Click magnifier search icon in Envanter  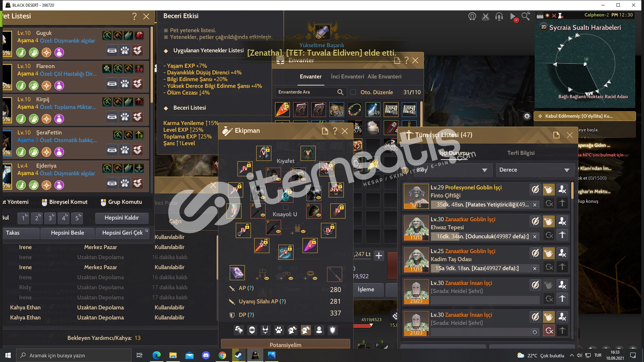point(340,92)
